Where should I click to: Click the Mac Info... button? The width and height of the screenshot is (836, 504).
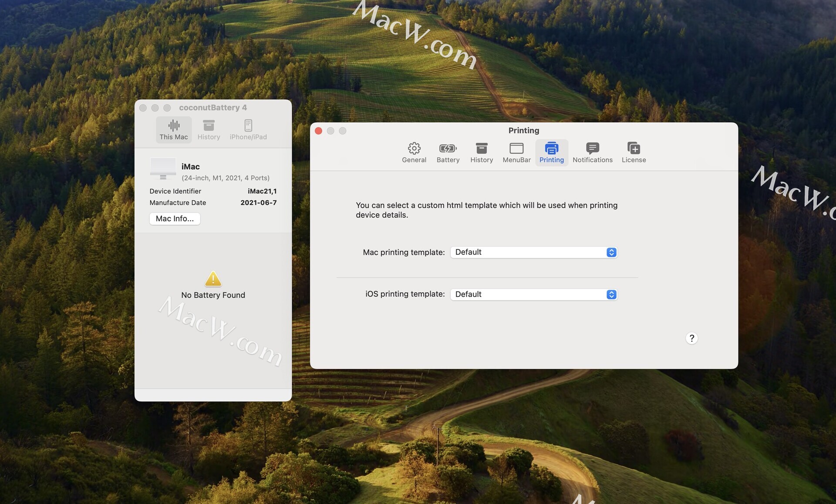[x=175, y=218]
